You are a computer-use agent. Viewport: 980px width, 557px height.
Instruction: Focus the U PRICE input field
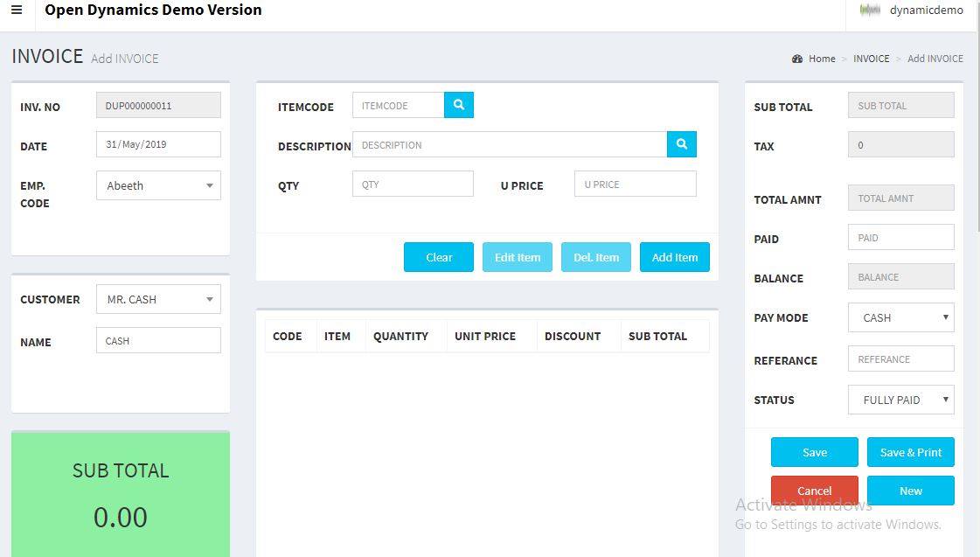(635, 184)
